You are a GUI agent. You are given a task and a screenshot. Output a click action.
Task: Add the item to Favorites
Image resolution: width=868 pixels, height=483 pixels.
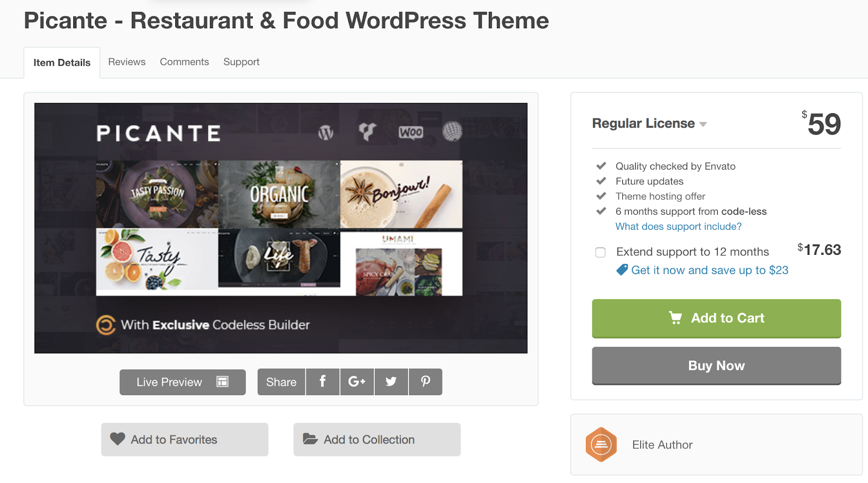[x=184, y=440]
